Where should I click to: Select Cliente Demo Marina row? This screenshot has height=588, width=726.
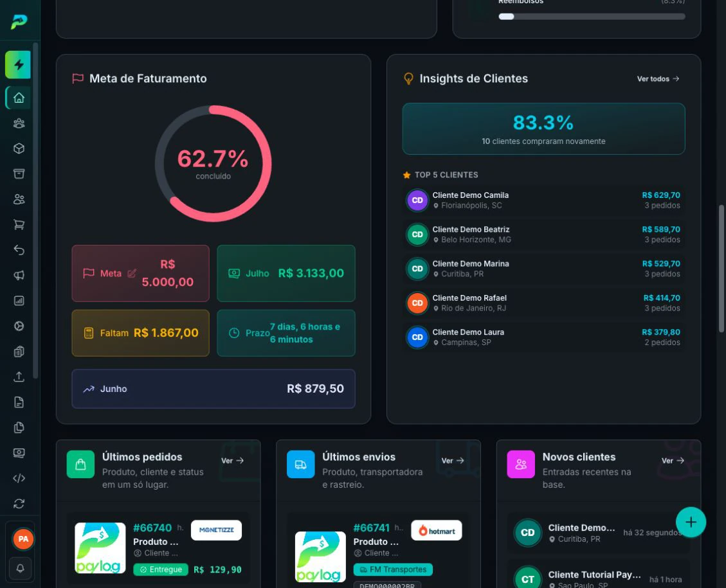[543, 269]
